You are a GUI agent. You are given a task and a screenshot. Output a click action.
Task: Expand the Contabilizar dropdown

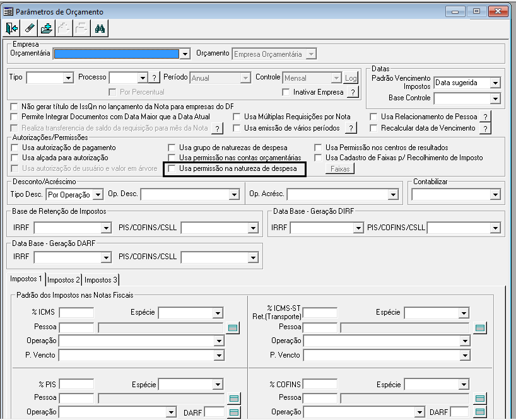[495, 195]
